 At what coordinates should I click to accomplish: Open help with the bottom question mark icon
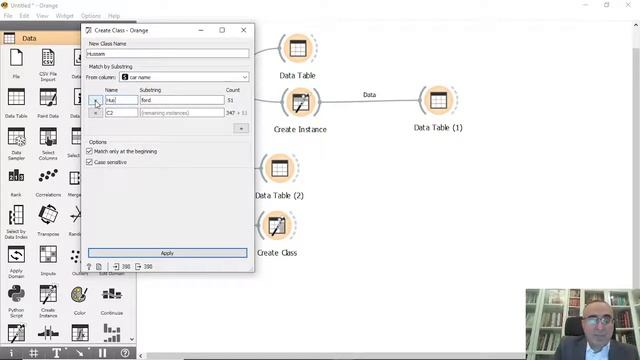[125, 353]
